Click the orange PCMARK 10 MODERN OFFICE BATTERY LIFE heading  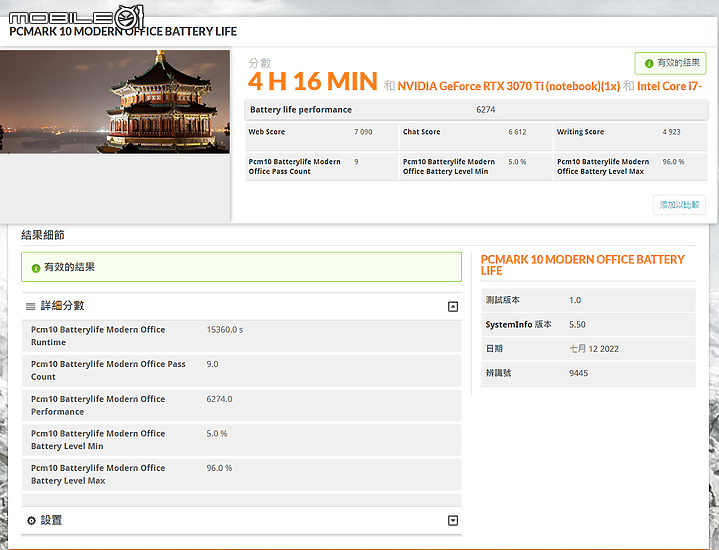click(x=582, y=265)
